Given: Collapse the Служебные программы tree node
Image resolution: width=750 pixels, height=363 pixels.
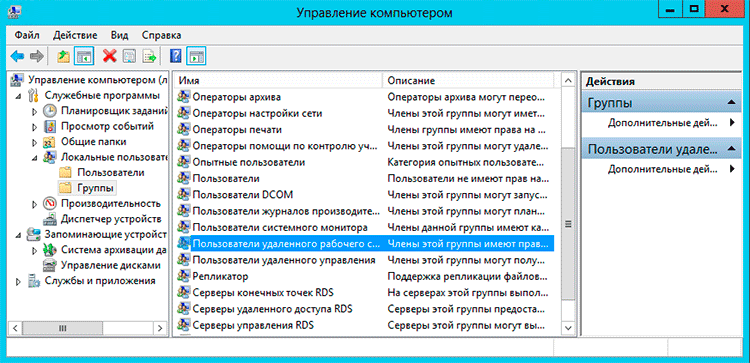Looking at the screenshot, I should coord(19,96).
